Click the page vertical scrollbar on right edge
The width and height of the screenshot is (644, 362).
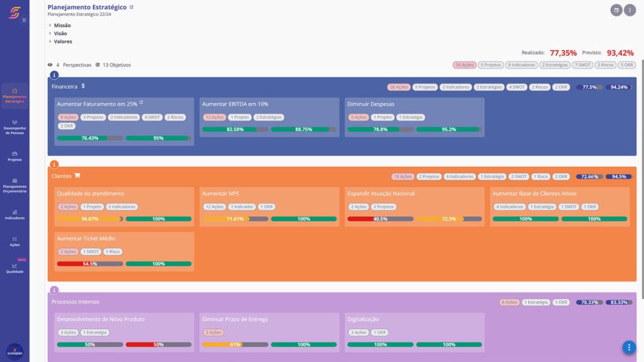tap(642, 179)
